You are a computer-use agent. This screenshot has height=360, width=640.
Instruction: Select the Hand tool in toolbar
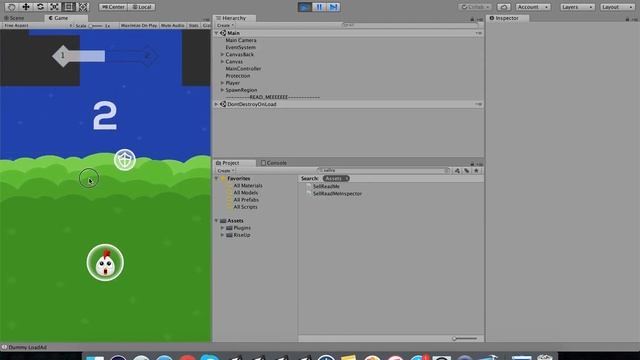click(11, 7)
